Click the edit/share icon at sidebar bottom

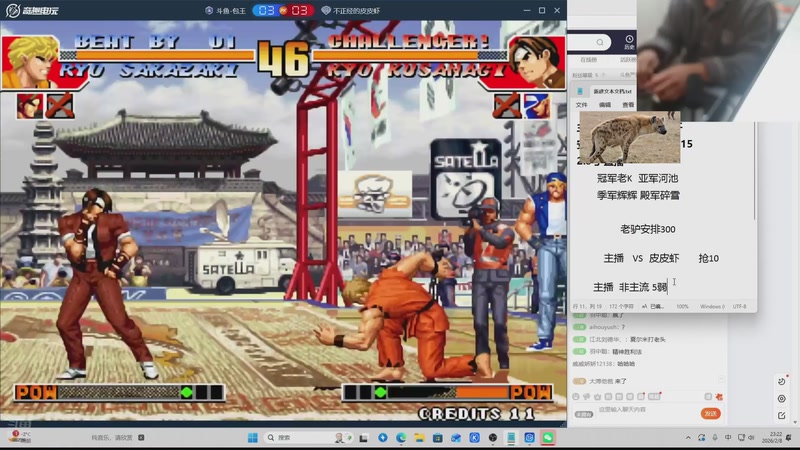point(782,416)
